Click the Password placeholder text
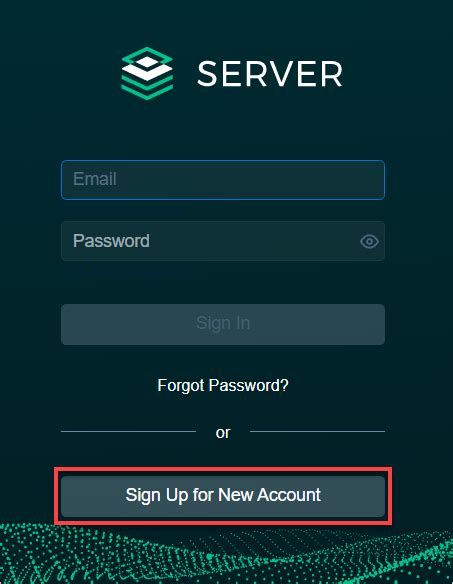The width and height of the screenshot is (453, 584). [x=111, y=241]
